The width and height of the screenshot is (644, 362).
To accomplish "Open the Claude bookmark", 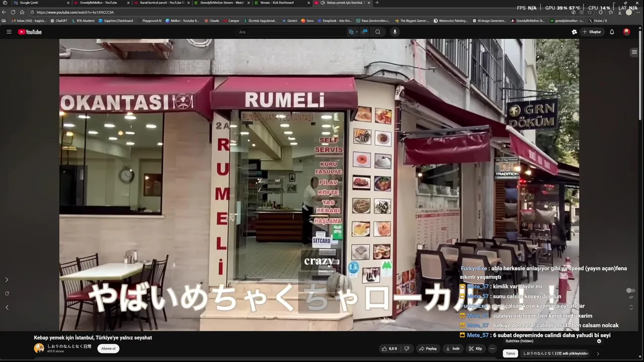I will [212, 21].
